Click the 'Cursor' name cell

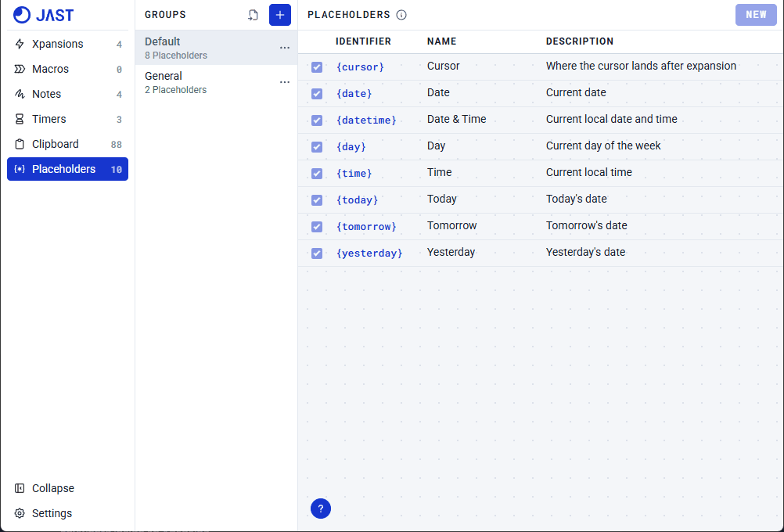[x=443, y=66]
